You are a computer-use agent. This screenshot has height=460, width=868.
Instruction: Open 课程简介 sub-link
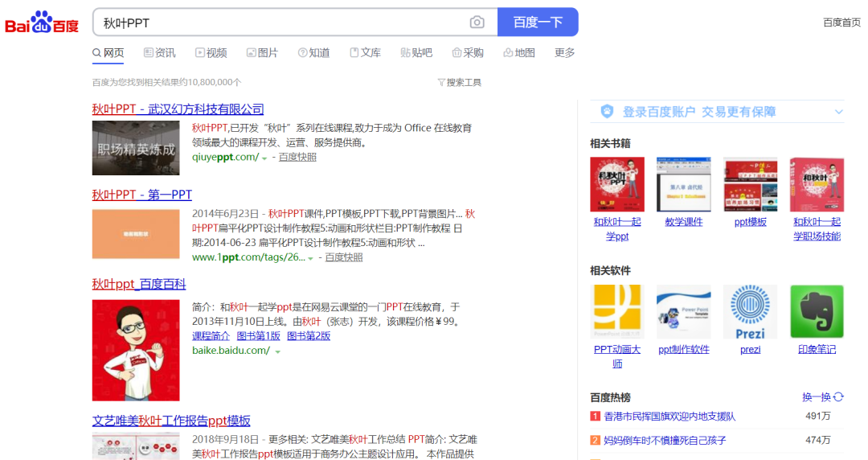point(211,336)
